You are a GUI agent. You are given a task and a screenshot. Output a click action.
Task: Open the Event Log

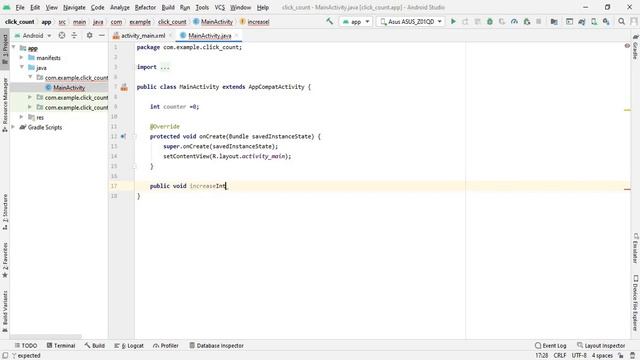tap(551, 346)
